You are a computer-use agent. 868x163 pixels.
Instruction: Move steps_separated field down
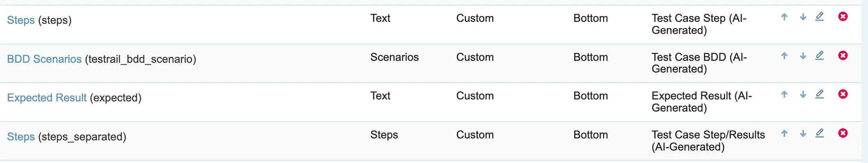click(x=803, y=133)
